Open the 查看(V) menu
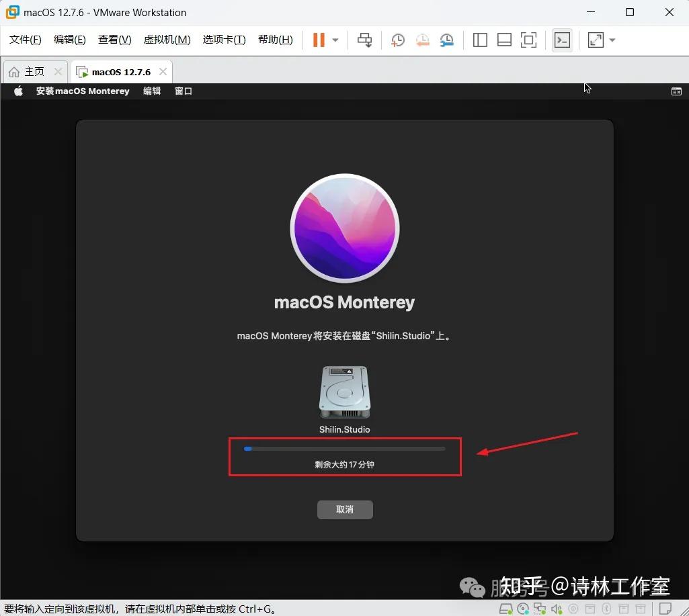The width and height of the screenshot is (689, 616). click(114, 40)
